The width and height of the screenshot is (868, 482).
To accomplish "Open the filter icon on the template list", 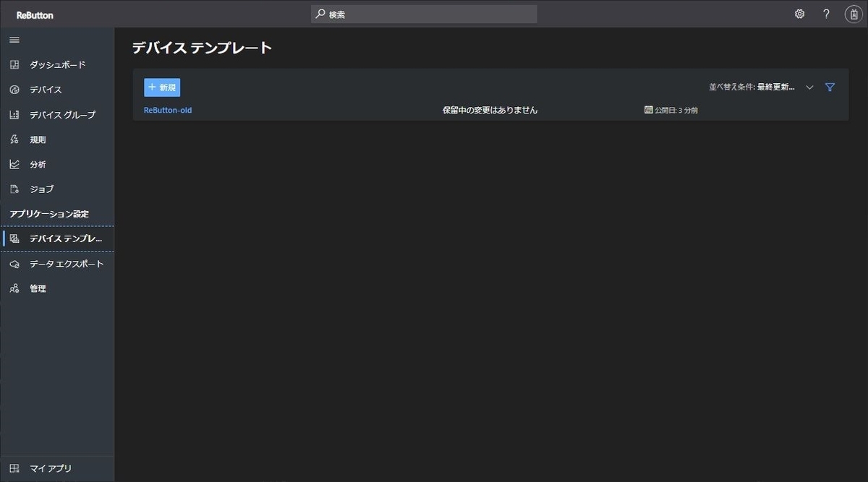I will click(x=830, y=87).
